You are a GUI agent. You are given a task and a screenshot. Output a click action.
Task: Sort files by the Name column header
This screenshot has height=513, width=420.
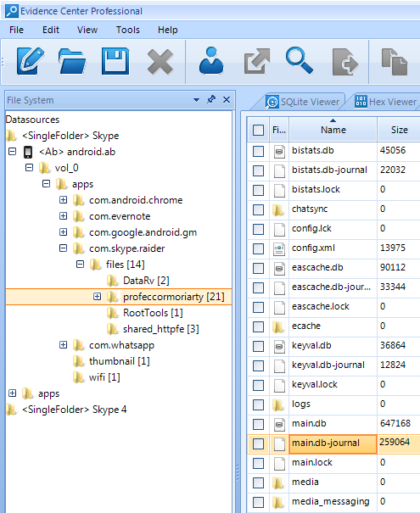coord(333,130)
